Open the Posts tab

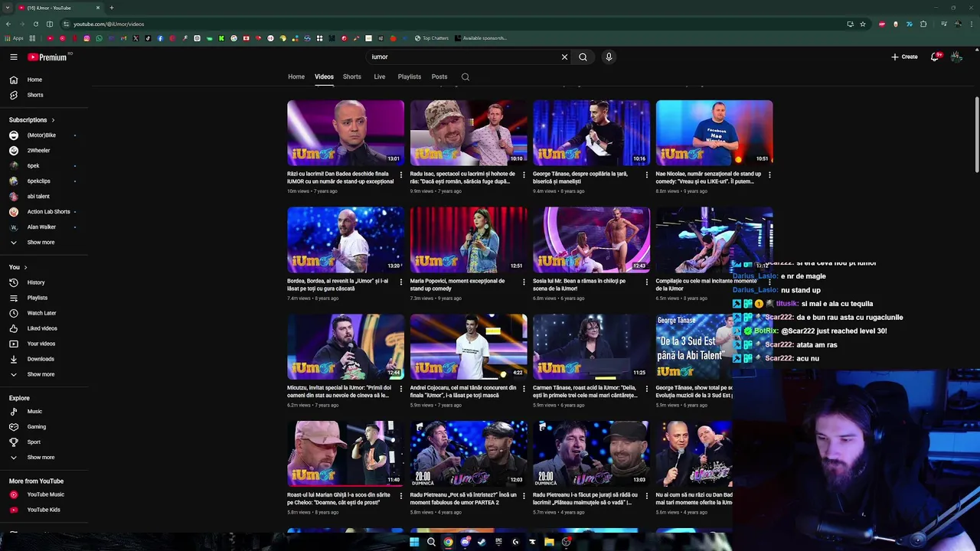pyautogui.click(x=439, y=77)
